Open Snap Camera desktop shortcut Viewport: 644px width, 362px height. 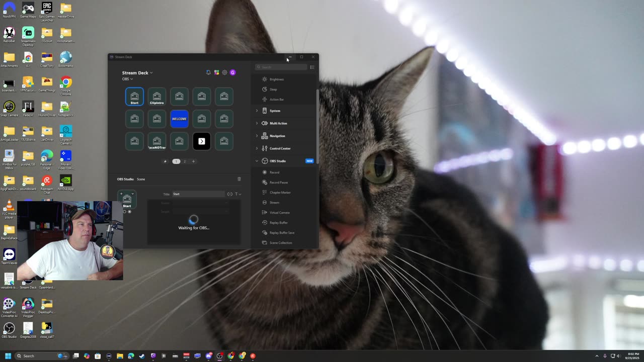(x=9, y=109)
